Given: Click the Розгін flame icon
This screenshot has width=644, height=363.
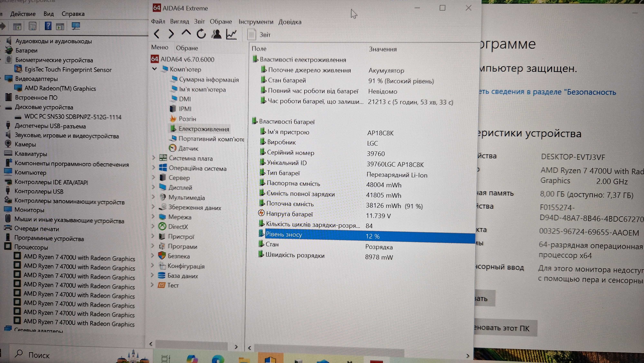Looking at the screenshot, I should tap(173, 118).
